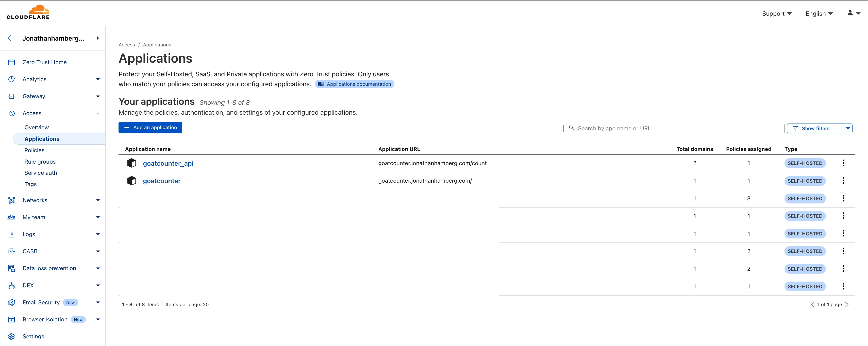This screenshot has height=346, width=868.
Task: Click goatcounter.jonathanhamberg.com/count URL text
Action: pos(432,163)
